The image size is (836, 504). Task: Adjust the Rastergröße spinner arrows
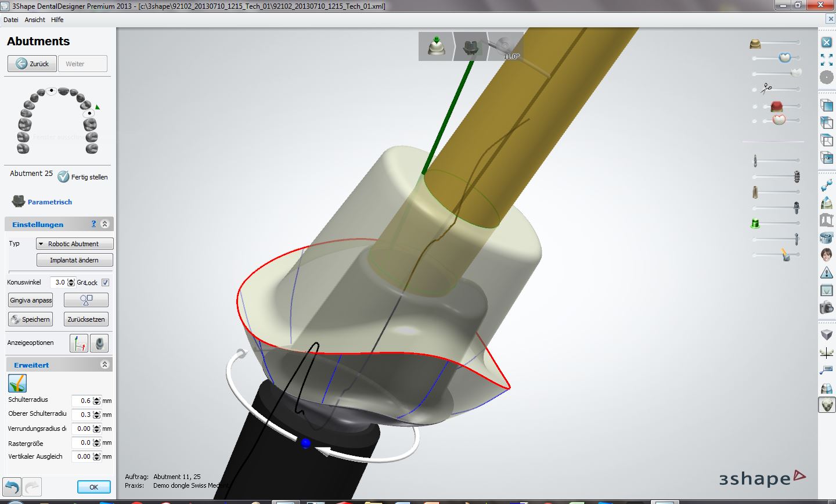[x=97, y=442]
